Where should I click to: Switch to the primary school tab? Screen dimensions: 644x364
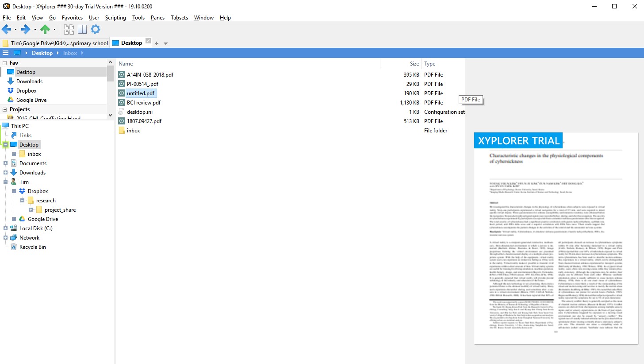pos(57,43)
